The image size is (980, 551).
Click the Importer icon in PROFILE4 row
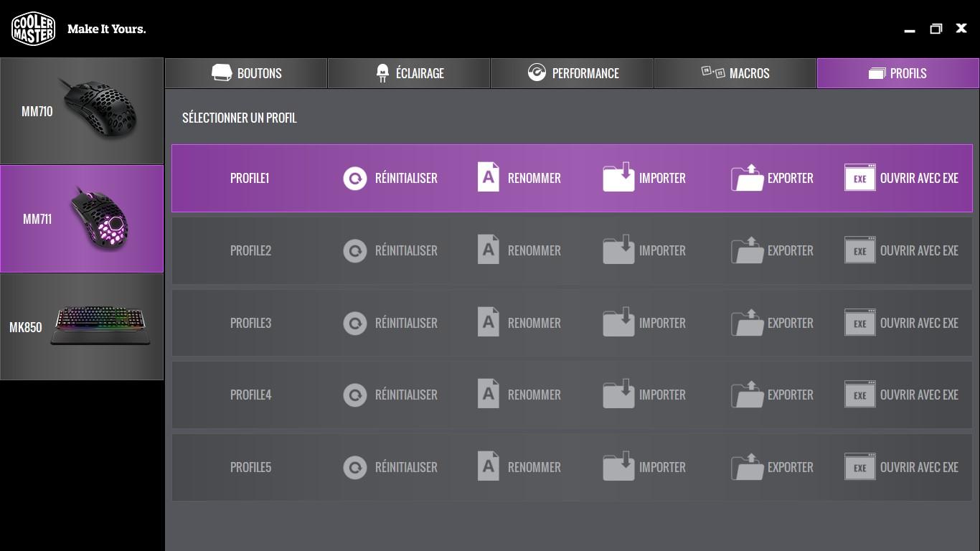coord(618,394)
